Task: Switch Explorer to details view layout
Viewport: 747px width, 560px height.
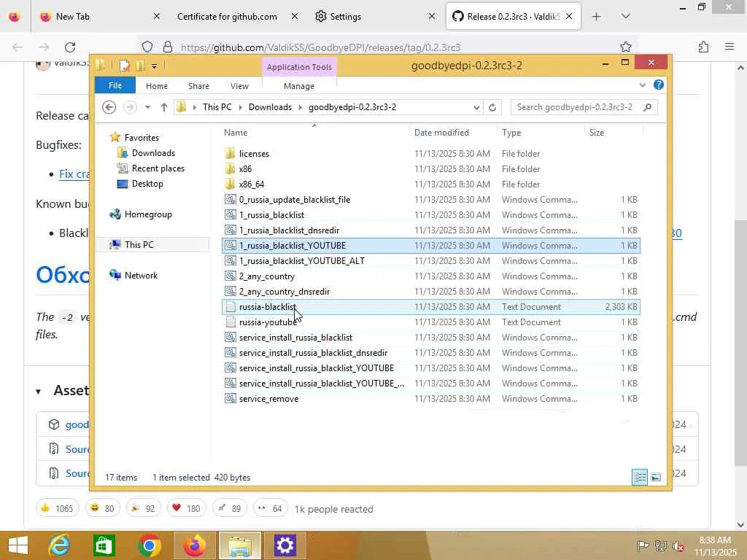Action: [x=639, y=477]
